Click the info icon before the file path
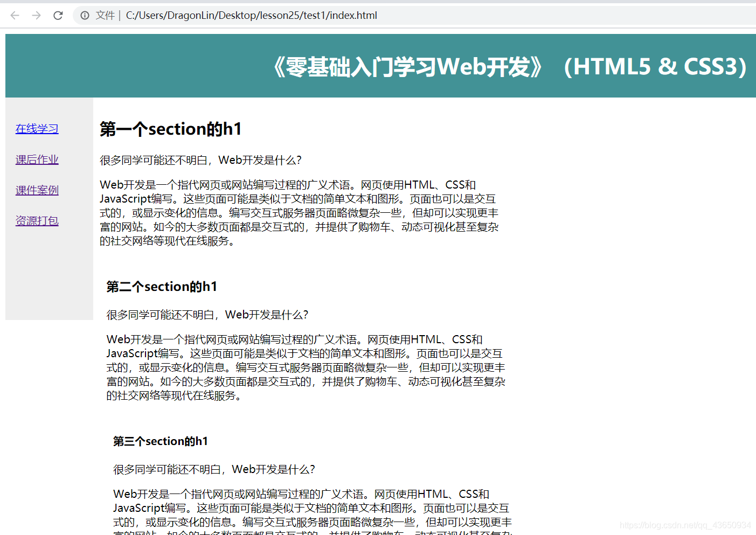Image resolution: width=756 pixels, height=535 pixels. pos(85,15)
